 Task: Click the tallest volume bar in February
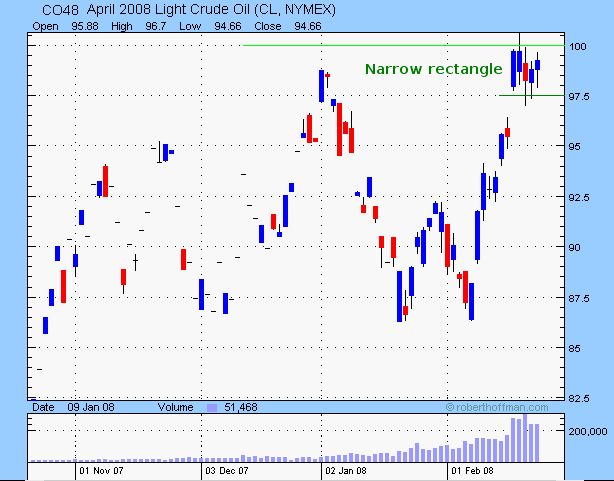525,438
